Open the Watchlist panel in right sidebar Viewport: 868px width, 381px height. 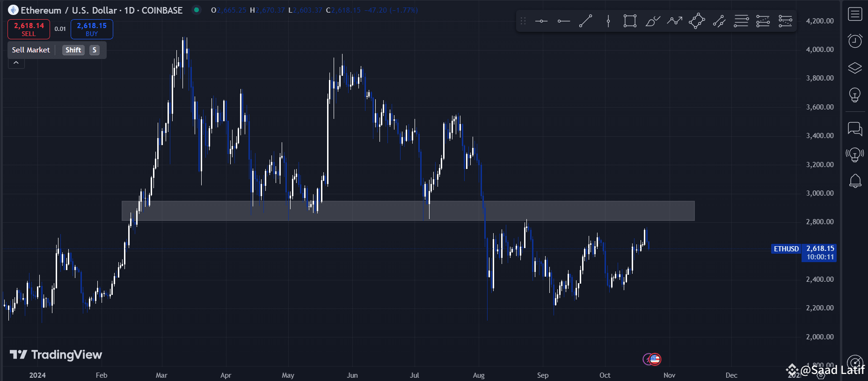click(855, 14)
